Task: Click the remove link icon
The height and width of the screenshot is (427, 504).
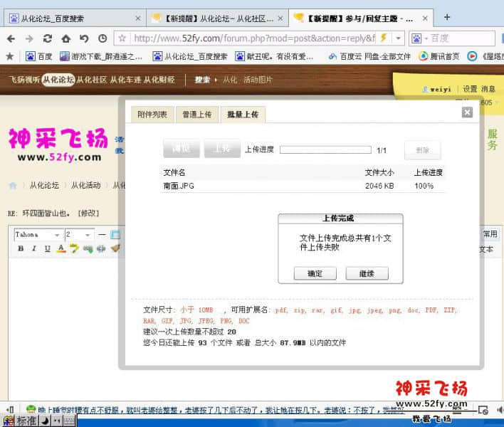Action: click(101, 248)
